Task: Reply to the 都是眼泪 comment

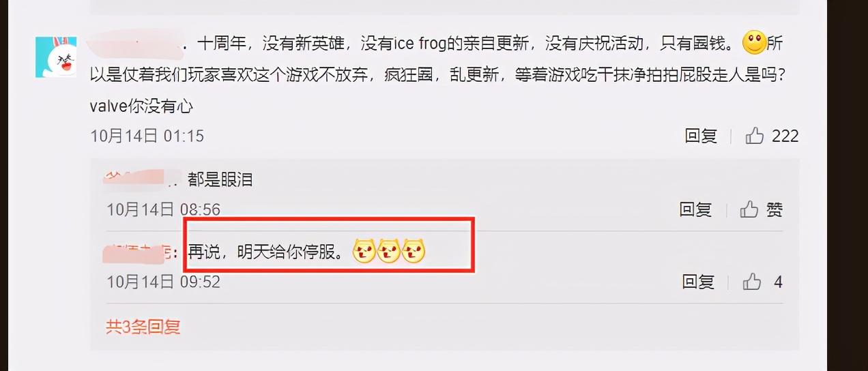Action: (695, 209)
